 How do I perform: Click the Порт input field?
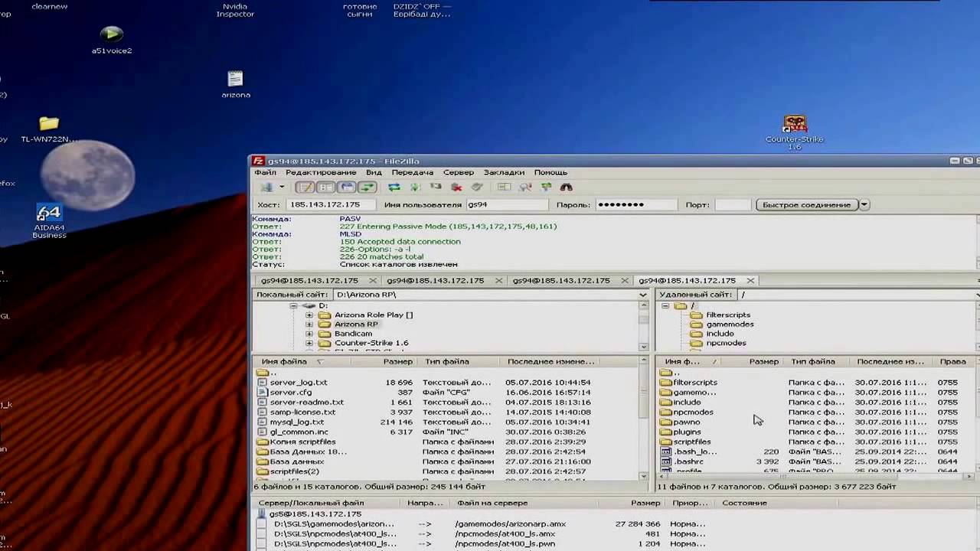click(x=733, y=205)
